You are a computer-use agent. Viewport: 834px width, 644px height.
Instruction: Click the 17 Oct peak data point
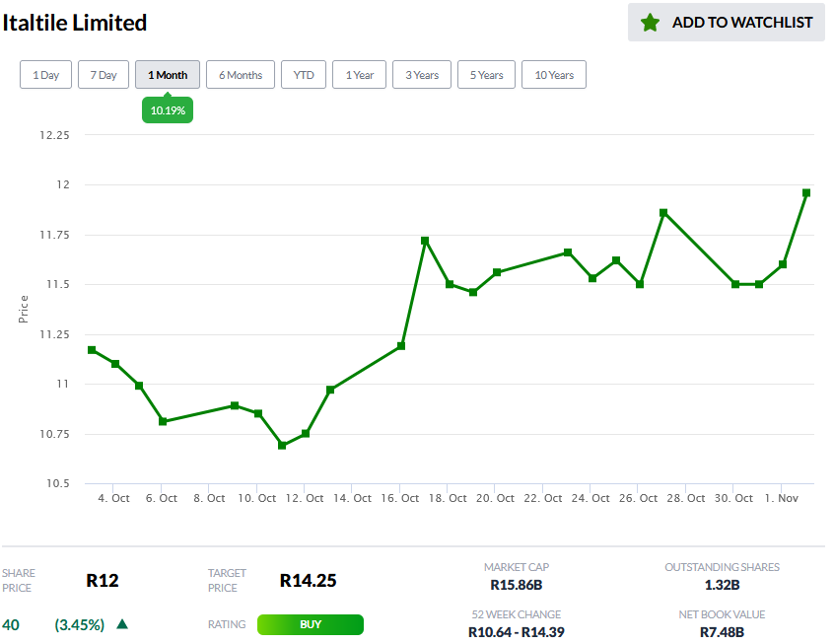[425, 241]
